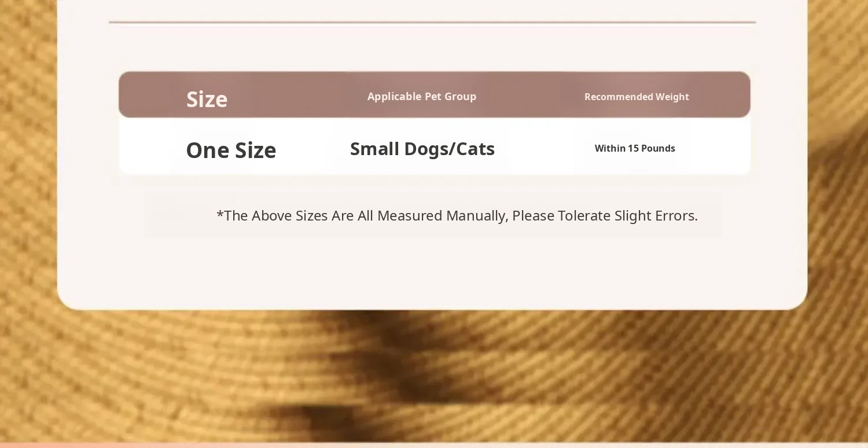Select the word "Weight" in the header row
This screenshot has width=868, height=448.
(672, 97)
